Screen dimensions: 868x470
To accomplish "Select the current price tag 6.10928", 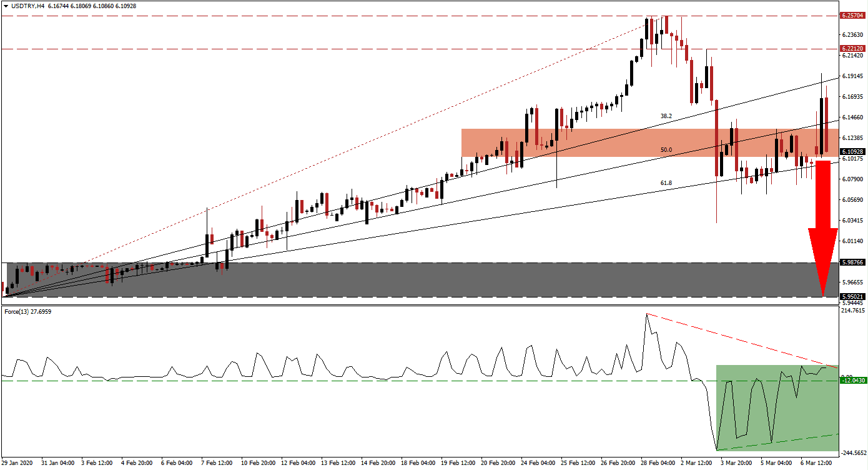I will click(852, 152).
